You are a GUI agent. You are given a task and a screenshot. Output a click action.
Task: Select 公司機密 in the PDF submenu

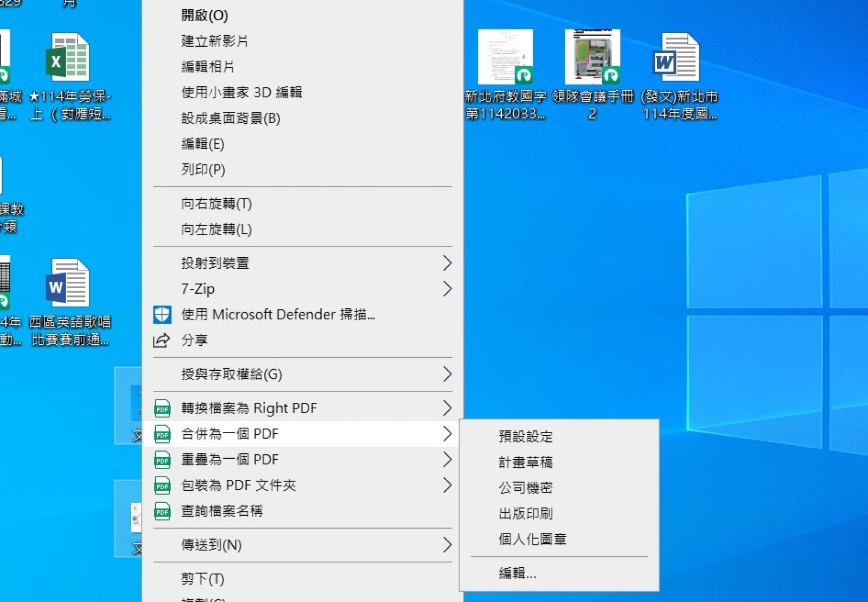(x=525, y=488)
